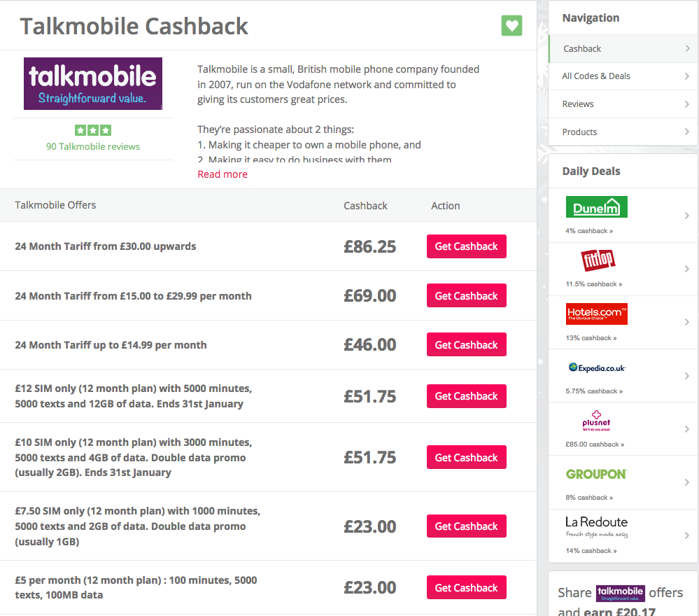The height and width of the screenshot is (616, 699).
Task: Open the Hotels.com daily deal logo
Action: click(x=596, y=314)
